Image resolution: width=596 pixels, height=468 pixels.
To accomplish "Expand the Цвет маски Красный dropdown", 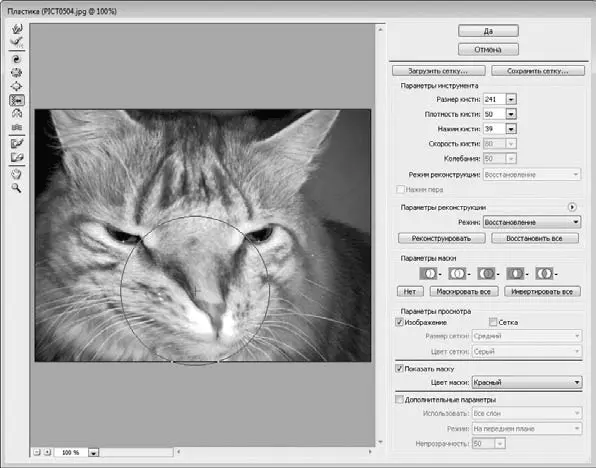I will (527, 382).
